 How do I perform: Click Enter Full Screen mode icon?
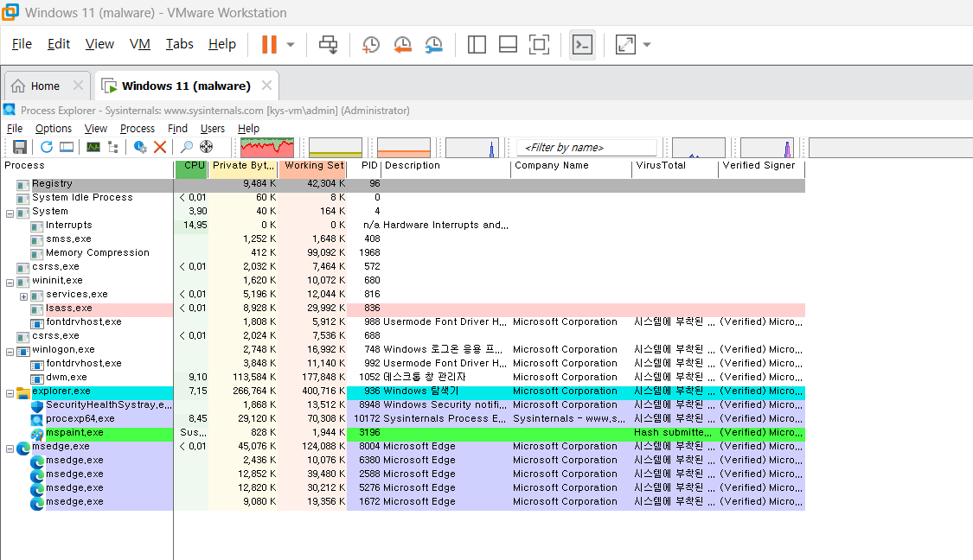(x=539, y=45)
